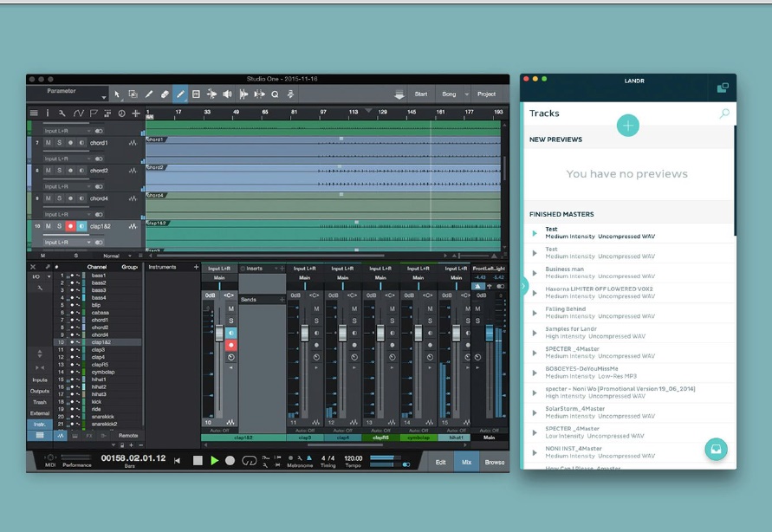
Task: Select the Mute tool speaker icon
Action: coord(227,94)
